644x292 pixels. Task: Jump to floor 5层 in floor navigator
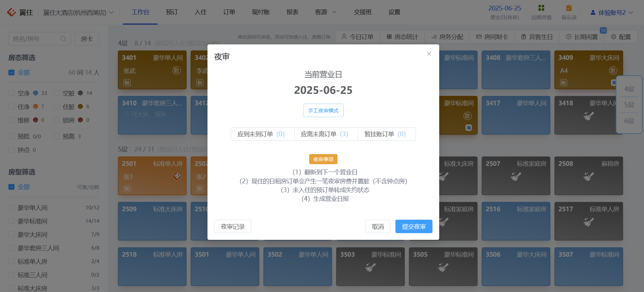pos(629,105)
